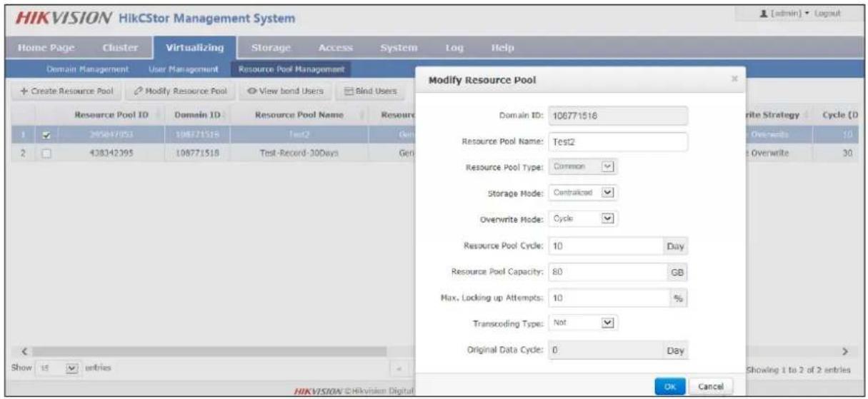Open the Overwrite Mode dropdown
Image resolution: width=868 pixels, height=399 pixels.
(x=583, y=218)
